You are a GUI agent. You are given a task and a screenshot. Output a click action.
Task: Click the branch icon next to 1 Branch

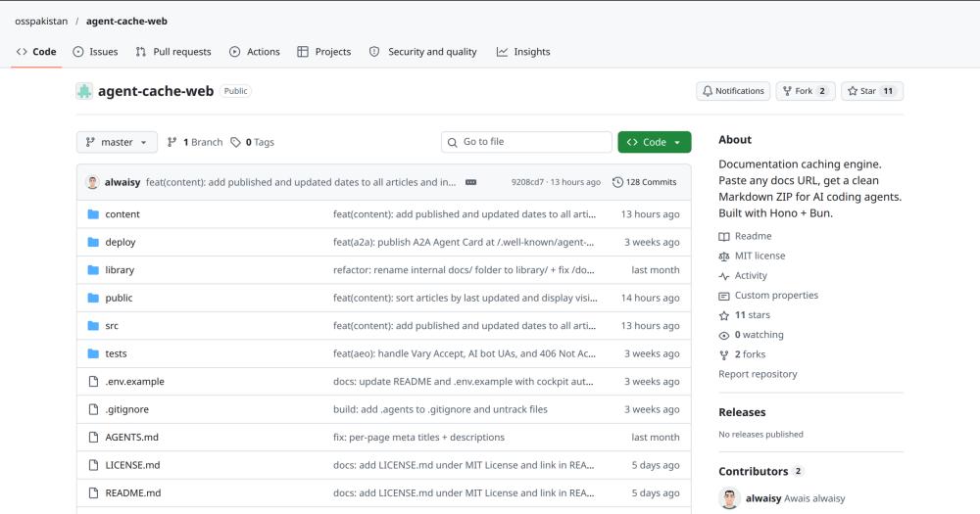171,142
